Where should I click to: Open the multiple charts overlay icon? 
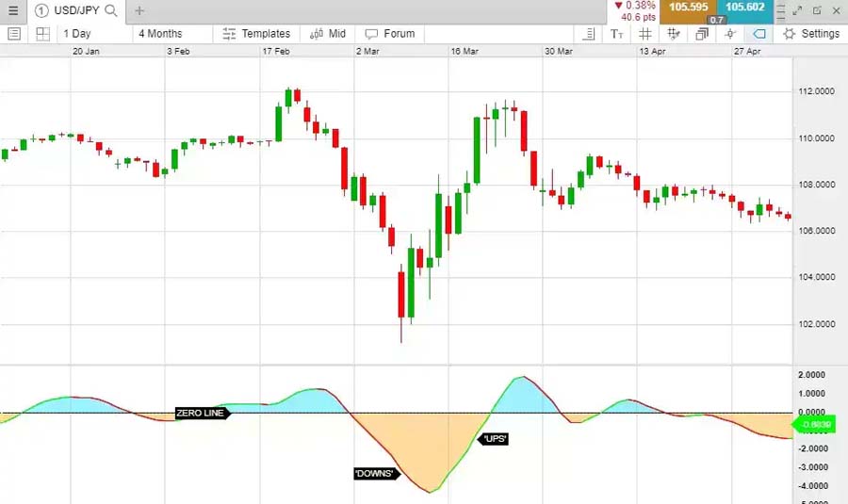click(702, 34)
